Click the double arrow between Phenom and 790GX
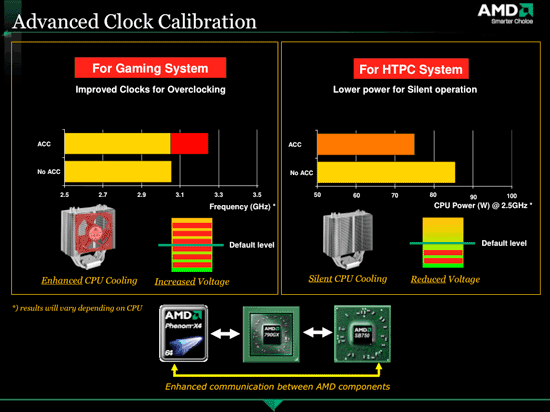Image resolution: width=550 pixels, height=412 pixels. (225, 333)
